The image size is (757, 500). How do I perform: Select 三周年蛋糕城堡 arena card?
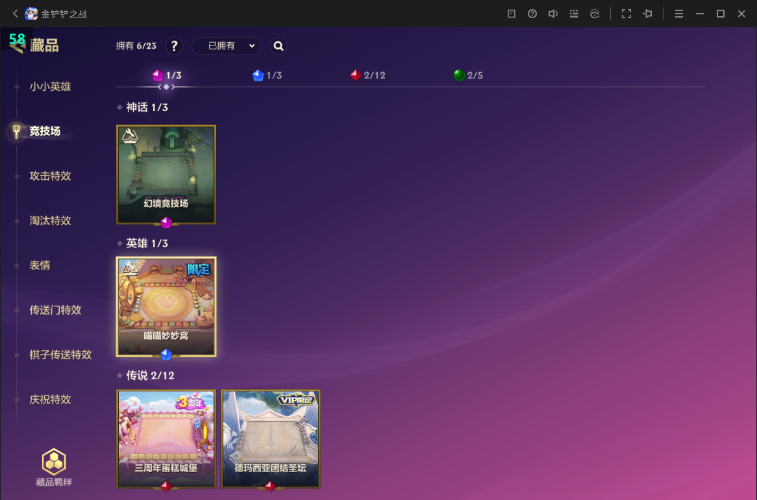166,439
